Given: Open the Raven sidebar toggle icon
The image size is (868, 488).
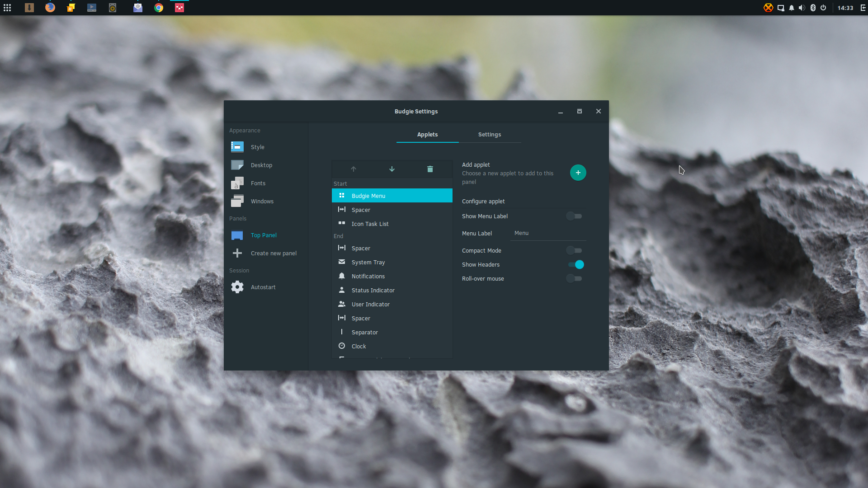Looking at the screenshot, I should tap(863, 8).
